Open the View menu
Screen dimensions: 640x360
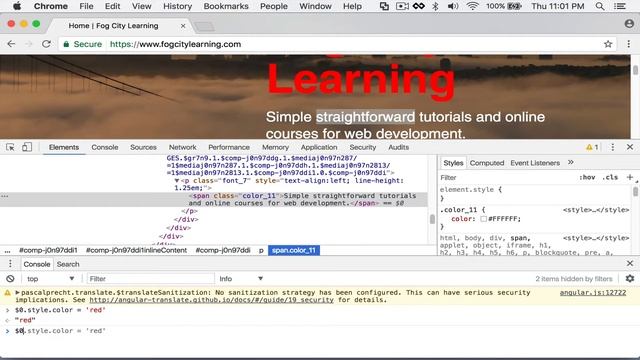141,6
